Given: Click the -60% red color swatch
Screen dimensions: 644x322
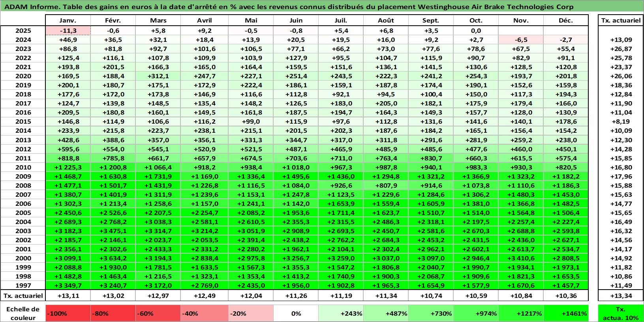Looking at the screenshot, I should click(158, 313).
